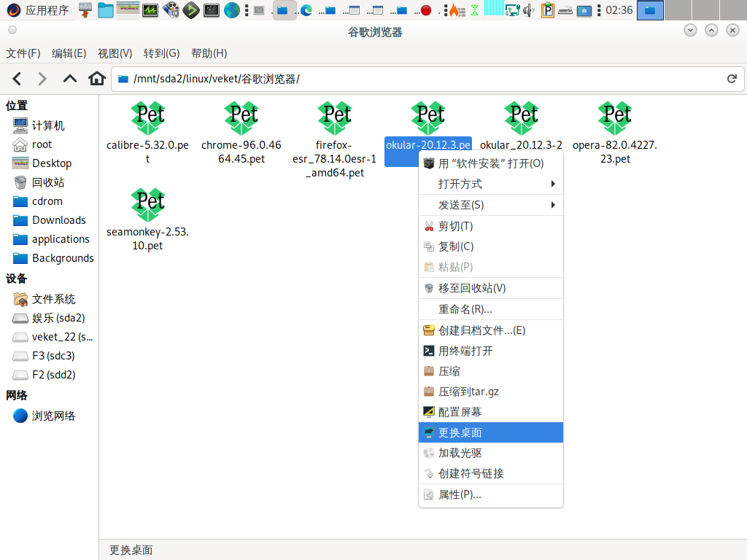Choose 用"软件安装"打开(O) in context menu
This screenshot has height=560, width=747.
click(491, 163)
